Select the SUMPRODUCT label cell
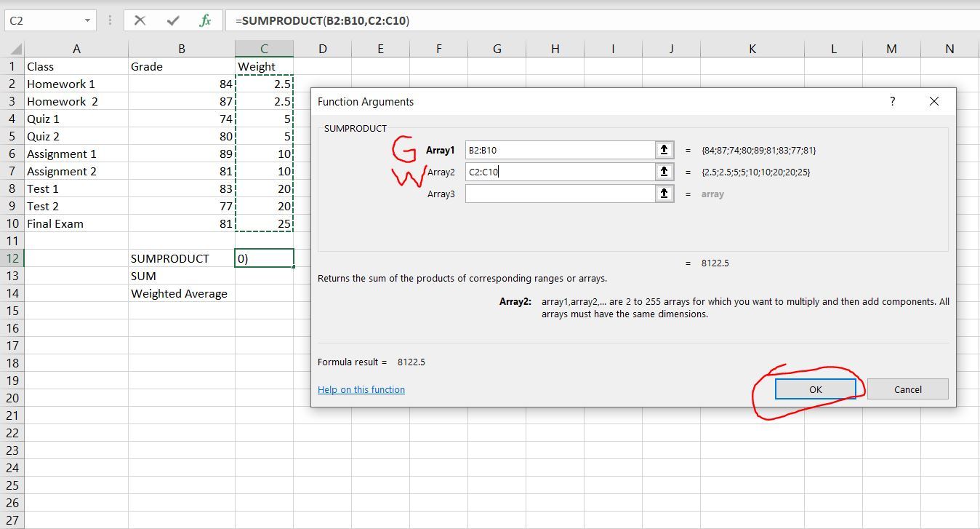 (x=182, y=258)
